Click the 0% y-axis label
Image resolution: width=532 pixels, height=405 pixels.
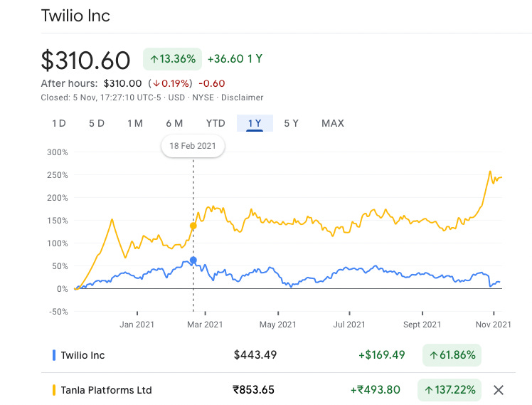tap(62, 289)
